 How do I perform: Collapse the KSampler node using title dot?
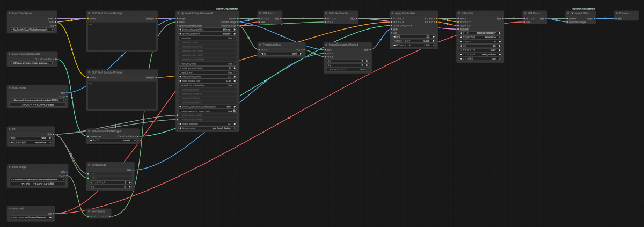coord(459,12)
